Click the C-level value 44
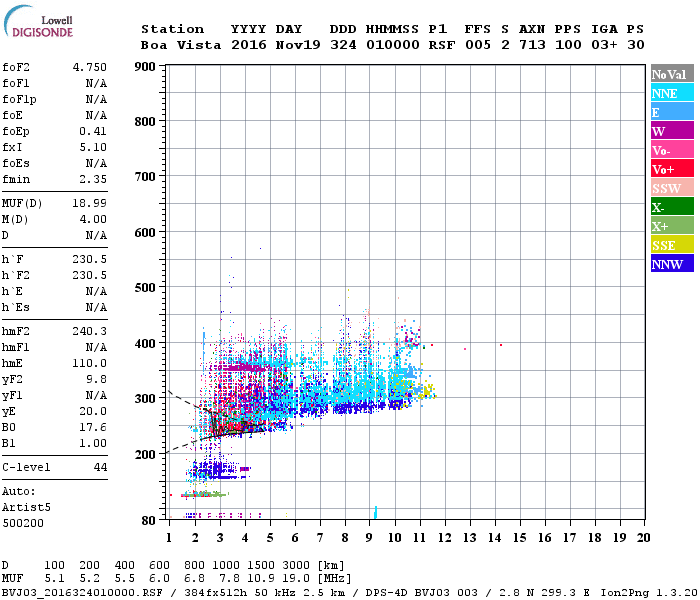This screenshot has height=600, width=700. [100, 467]
